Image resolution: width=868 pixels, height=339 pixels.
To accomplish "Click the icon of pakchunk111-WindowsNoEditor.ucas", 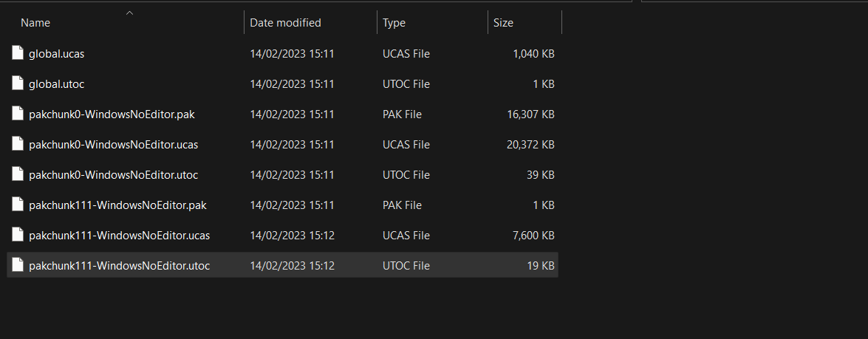I will 18,234.
